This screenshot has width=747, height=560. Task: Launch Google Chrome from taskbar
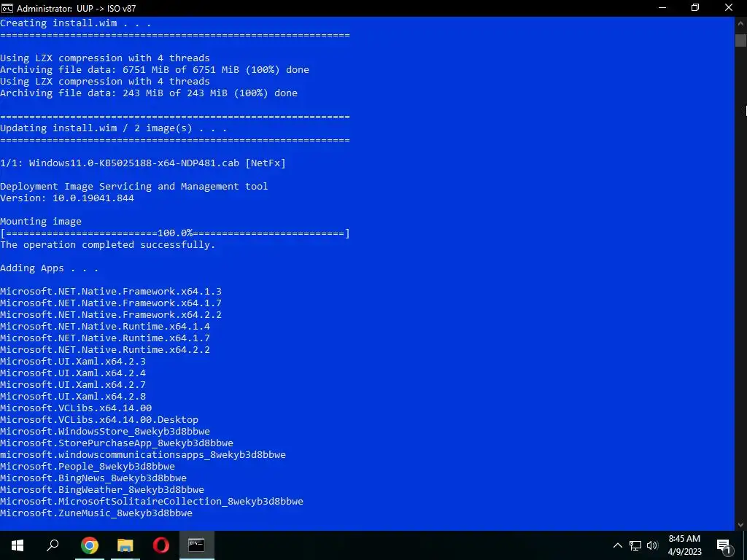pyautogui.click(x=89, y=545)
